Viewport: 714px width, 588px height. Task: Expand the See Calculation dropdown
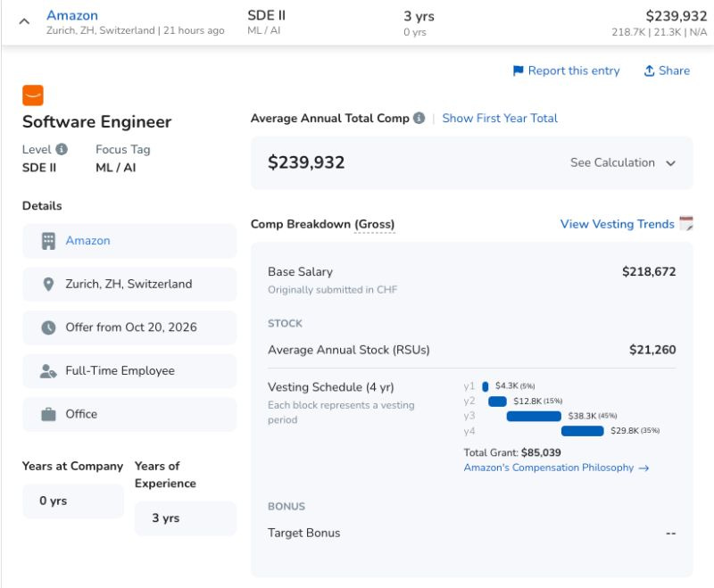pos(622,163)
